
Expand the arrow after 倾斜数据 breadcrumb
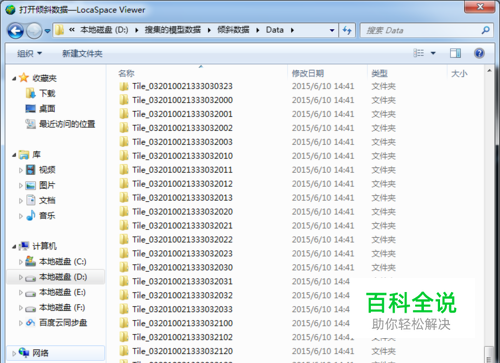coord(258,30)
